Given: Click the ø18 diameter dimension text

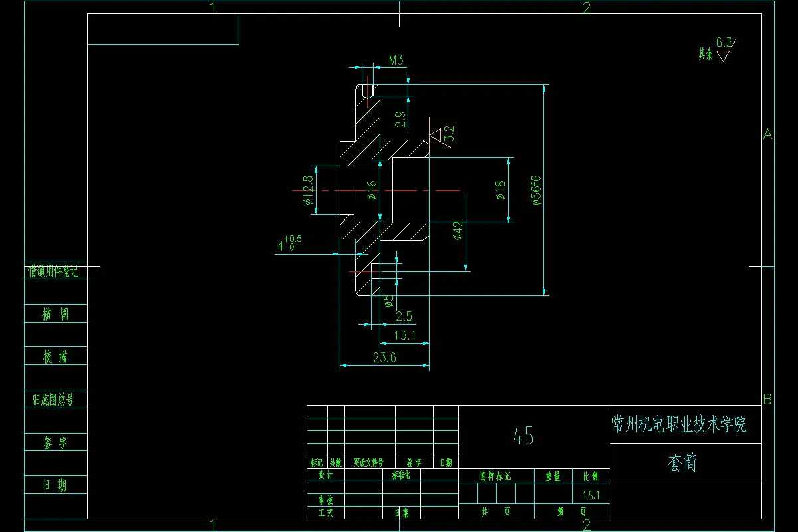Looking at the screenshot, I should (501, 190).
